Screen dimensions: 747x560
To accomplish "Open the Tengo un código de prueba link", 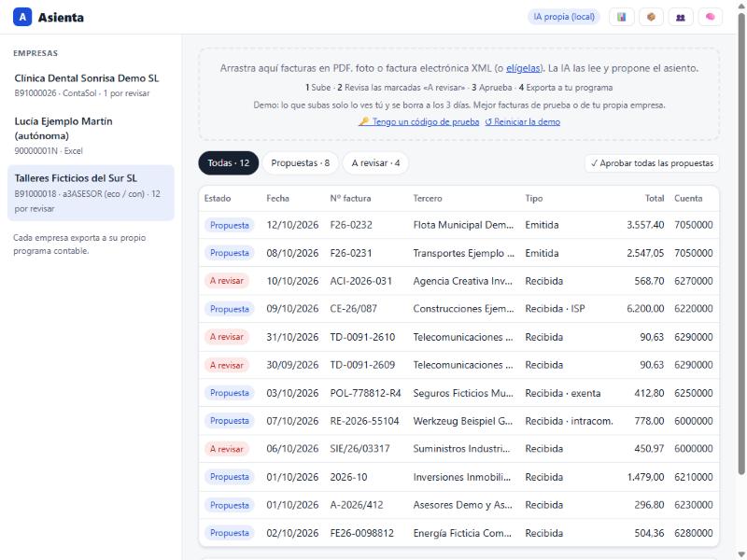I will point(419,121).
